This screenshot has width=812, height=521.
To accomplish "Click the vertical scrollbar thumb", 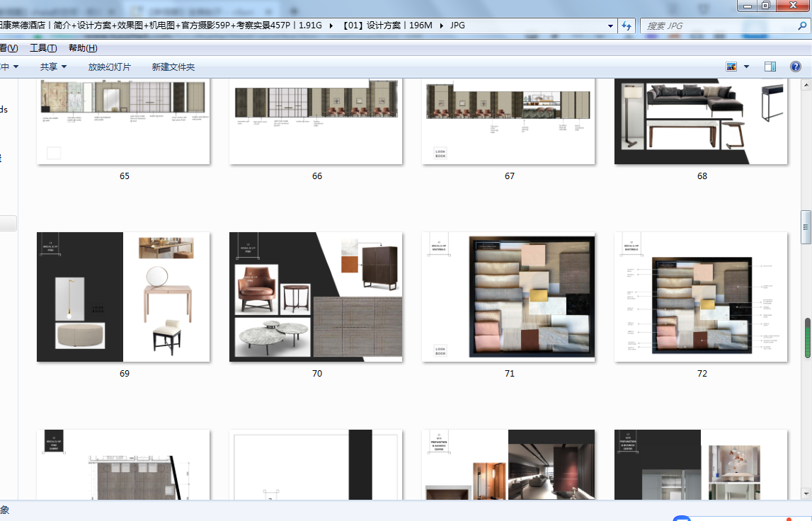I will point(806,227).
